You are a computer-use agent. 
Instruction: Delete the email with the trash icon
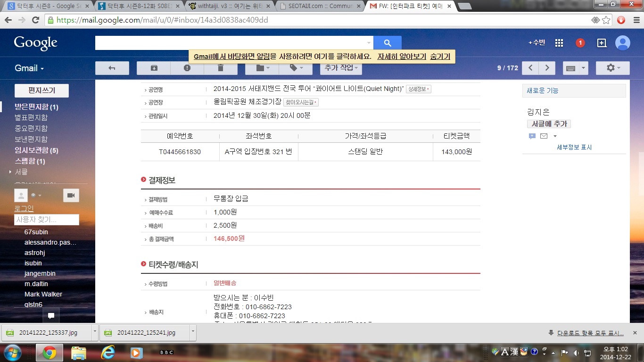tap(221, 68)
